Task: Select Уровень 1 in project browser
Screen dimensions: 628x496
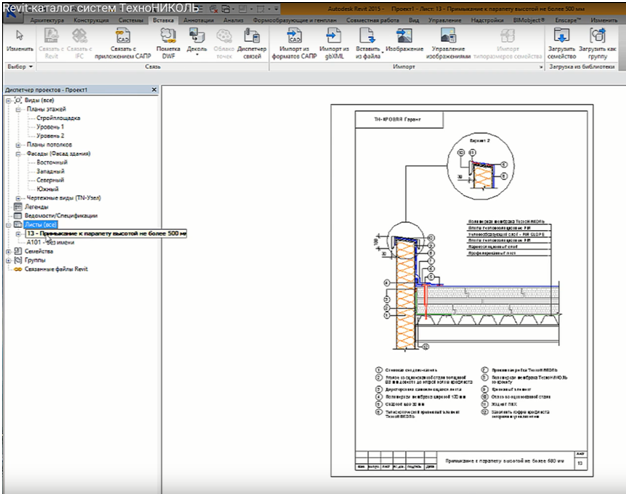Action: click(50, 127)
